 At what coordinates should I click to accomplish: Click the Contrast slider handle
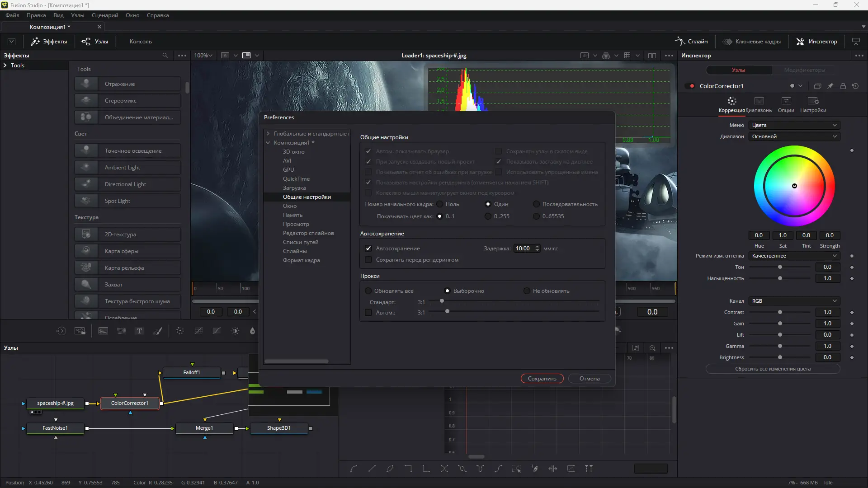pos(780,312)
